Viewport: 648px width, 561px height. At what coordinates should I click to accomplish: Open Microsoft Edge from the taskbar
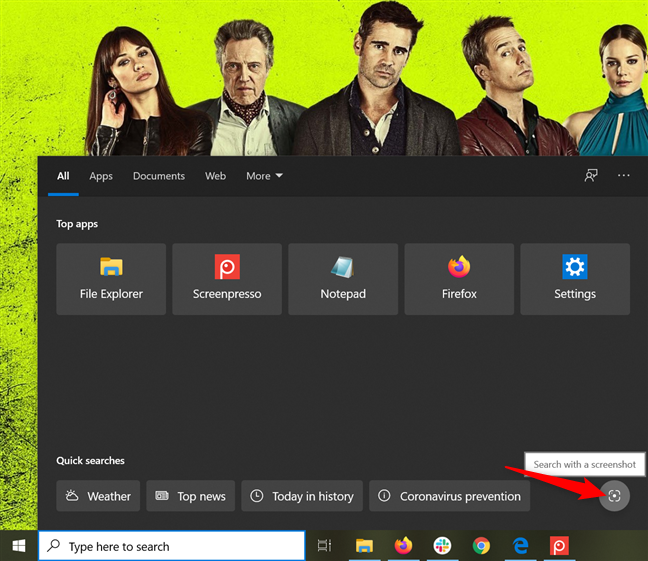(x=520, y=546)
